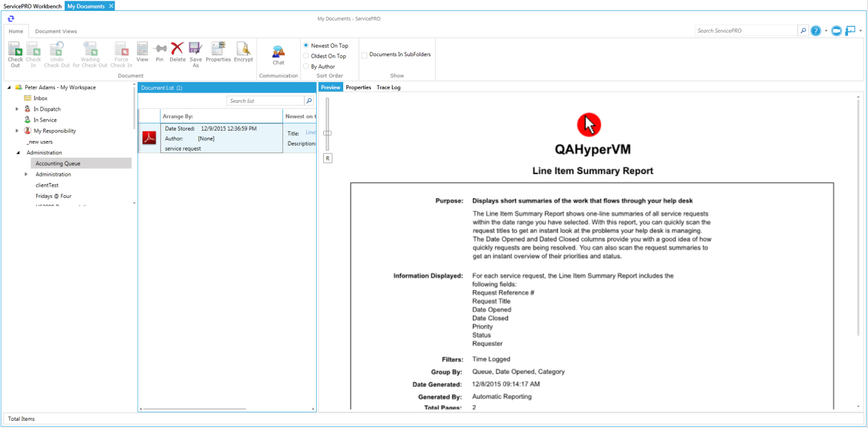This screenshot has width=868, height=428.
Task: Switch to the ServicePRO Workbench tab
Action: [32, 6]
